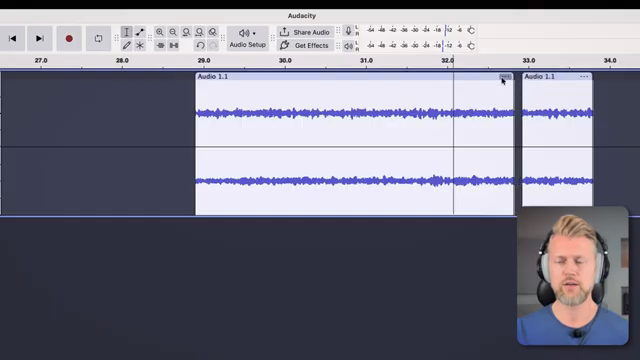Start recording with the red Record button
640x360 pixels.
69,38
